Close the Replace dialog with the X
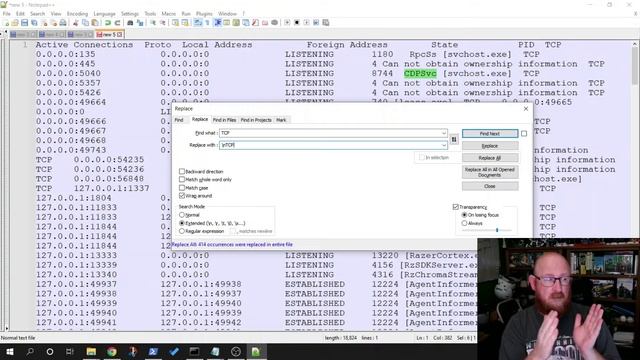The width and height of the screenshot is (640, 360). click(526, 109)
